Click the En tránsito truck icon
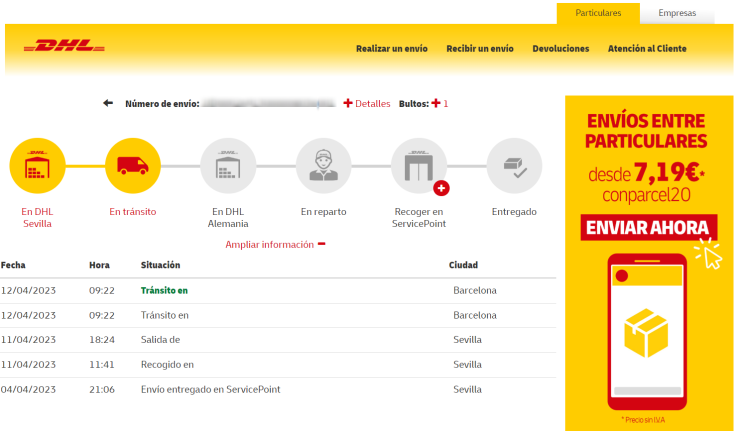 click(x=133, y=166)
